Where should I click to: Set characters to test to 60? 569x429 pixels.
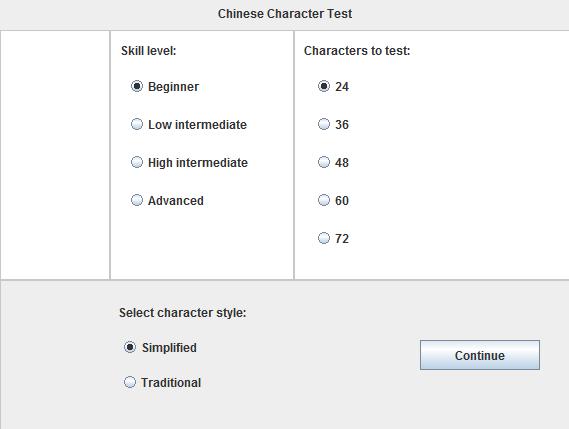click(324, 200)
